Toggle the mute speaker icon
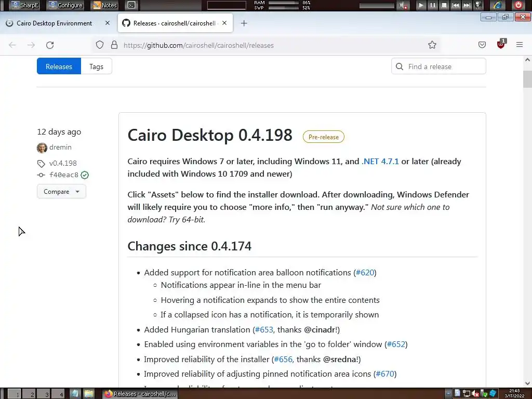Viewport: 532px width, 399px height. pos(403,5)
